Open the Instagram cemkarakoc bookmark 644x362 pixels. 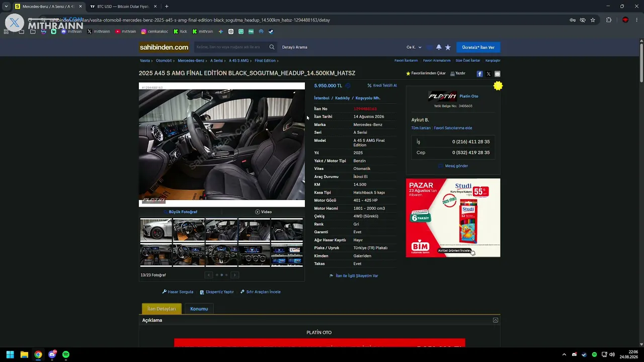pyautogui.click(x=154, y=31)
